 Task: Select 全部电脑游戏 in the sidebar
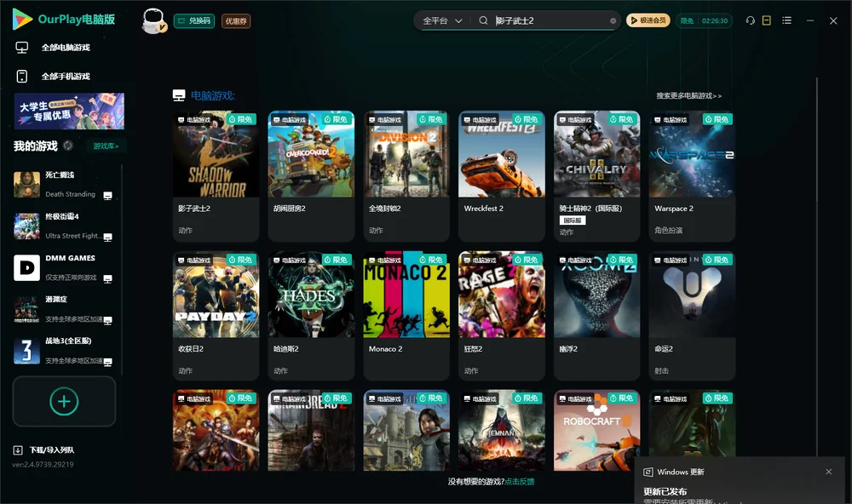pos(66,48)
